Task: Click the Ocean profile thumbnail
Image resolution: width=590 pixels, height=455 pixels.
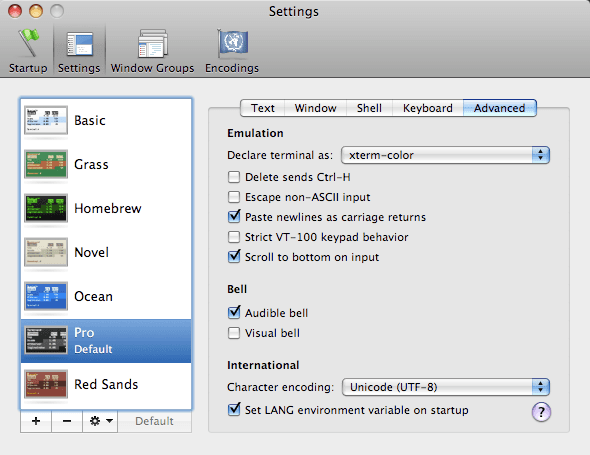Action: pos(46,296)
